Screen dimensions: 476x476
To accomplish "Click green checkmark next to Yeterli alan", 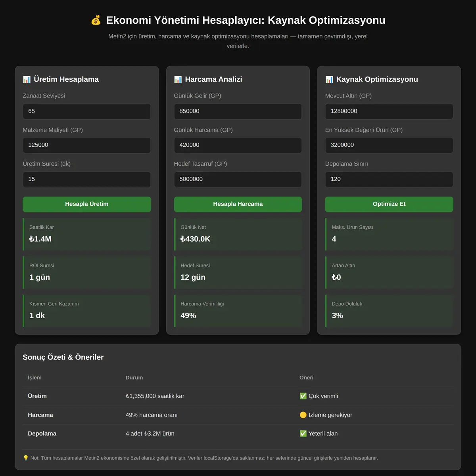I will 303,434.
